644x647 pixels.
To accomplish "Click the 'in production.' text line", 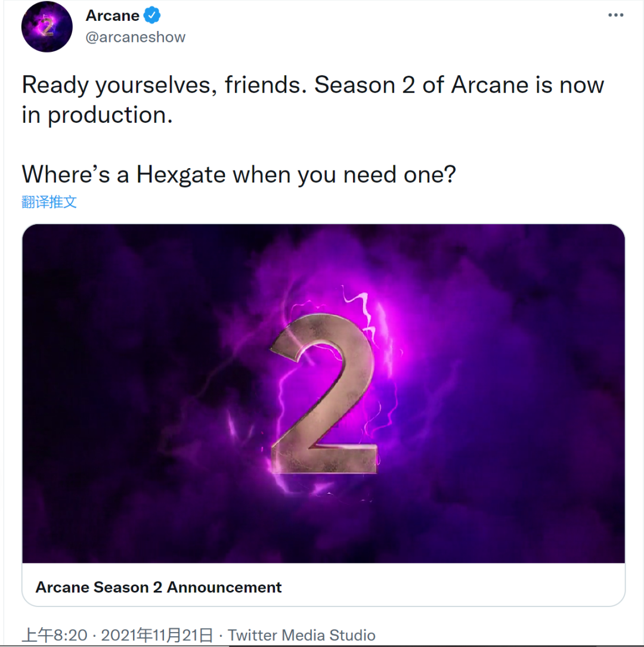I will coord(97,115).
